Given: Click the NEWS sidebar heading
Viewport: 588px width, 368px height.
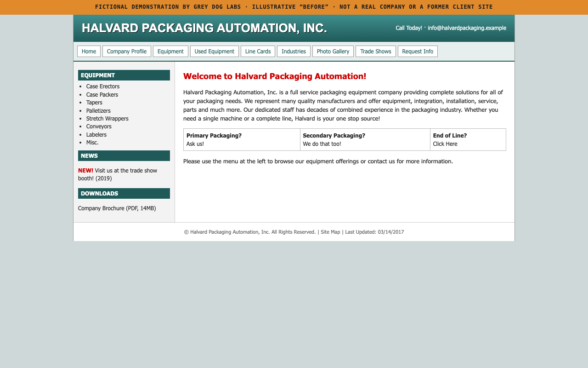Looking at the screenshot, I should click(x=124, y=156).
